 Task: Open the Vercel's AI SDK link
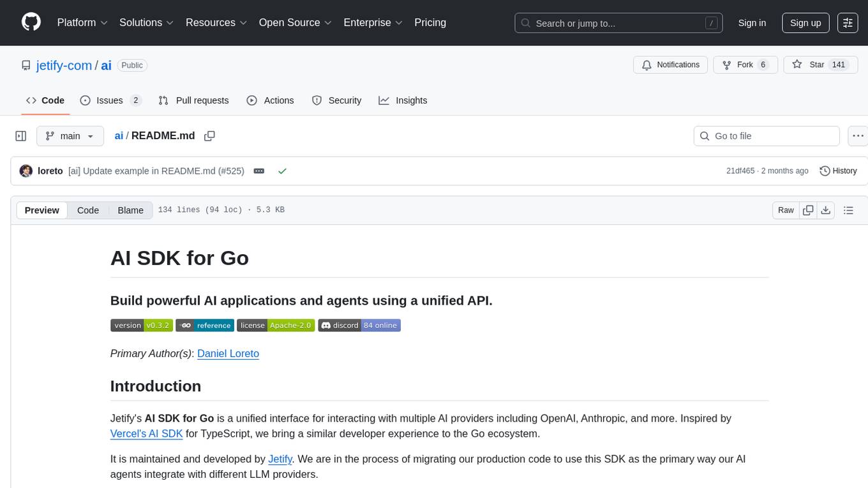coord(147,434)
